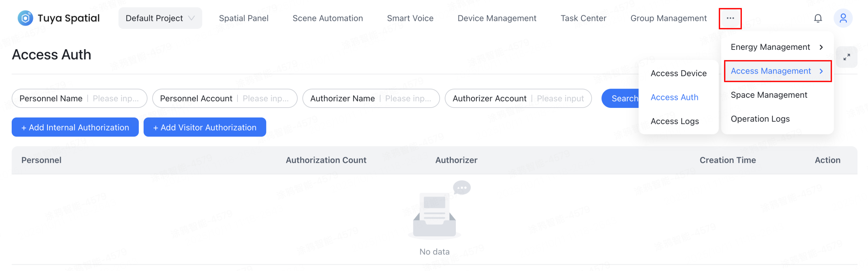The height and width of the screenshot is (271, 868).
Task: Click the Personnel Name input field
Action: point(79,98)
